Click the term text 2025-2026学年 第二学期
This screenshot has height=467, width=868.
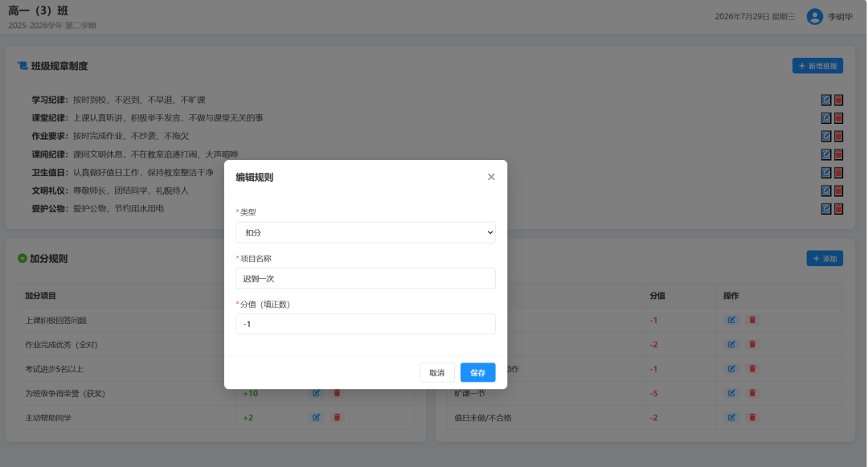coord(52,26)
